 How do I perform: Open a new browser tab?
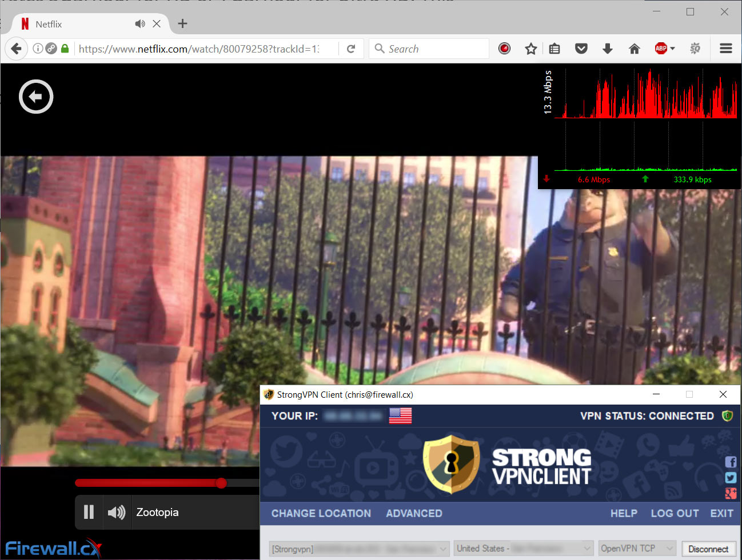(x=182, y=23)
